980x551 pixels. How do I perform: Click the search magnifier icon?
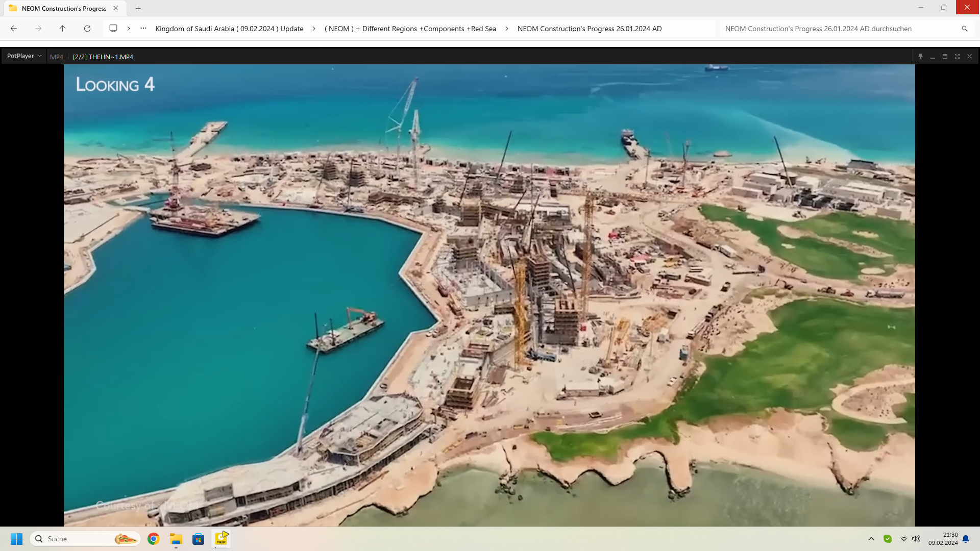pyautogui.click(x=965, y=29)
